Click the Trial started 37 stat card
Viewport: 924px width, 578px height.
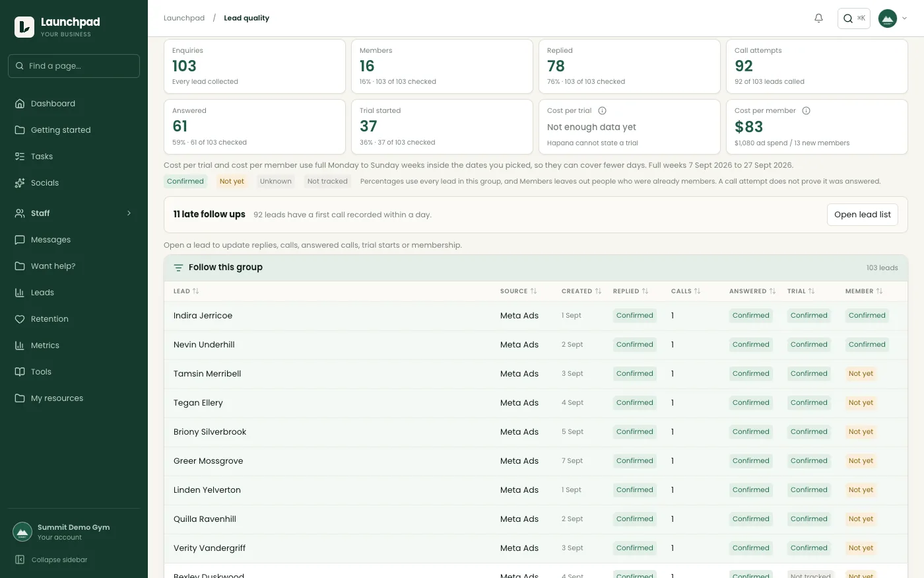click(x=442, y=127)
